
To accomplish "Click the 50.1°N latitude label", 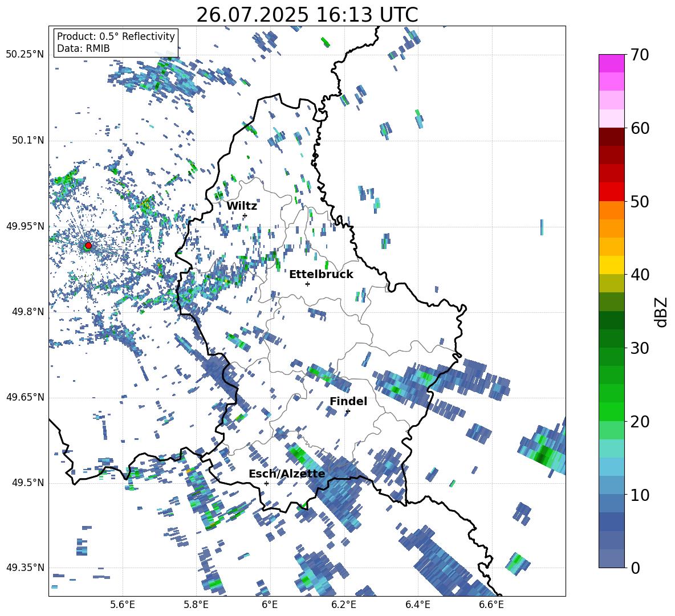I will tap(28, 140).
